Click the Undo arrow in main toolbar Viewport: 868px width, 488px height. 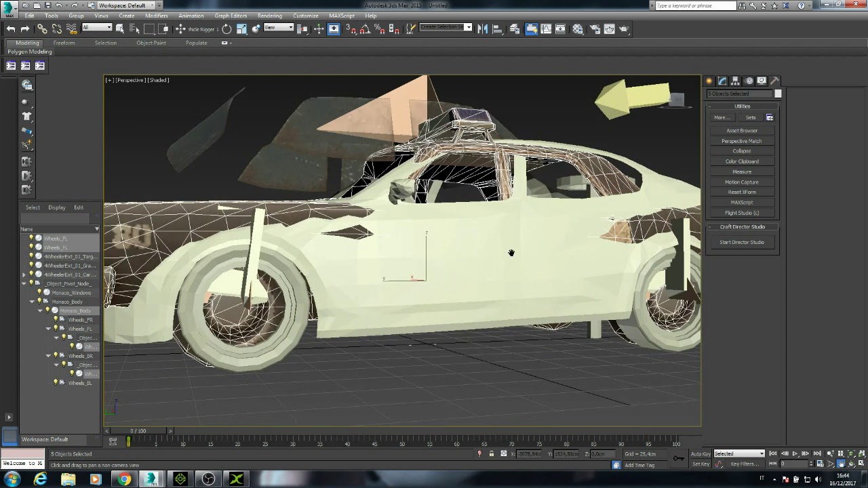11,28
